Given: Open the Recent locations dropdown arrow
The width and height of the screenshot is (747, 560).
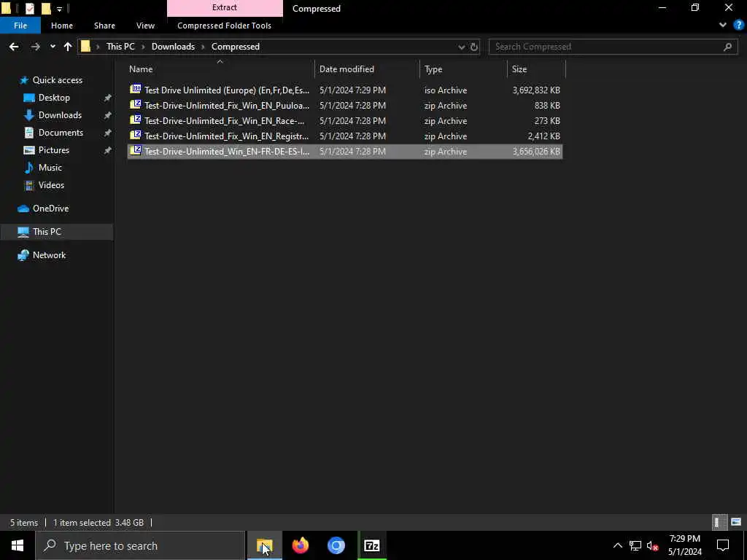Looking at the screenshot, I should [53, 47].
